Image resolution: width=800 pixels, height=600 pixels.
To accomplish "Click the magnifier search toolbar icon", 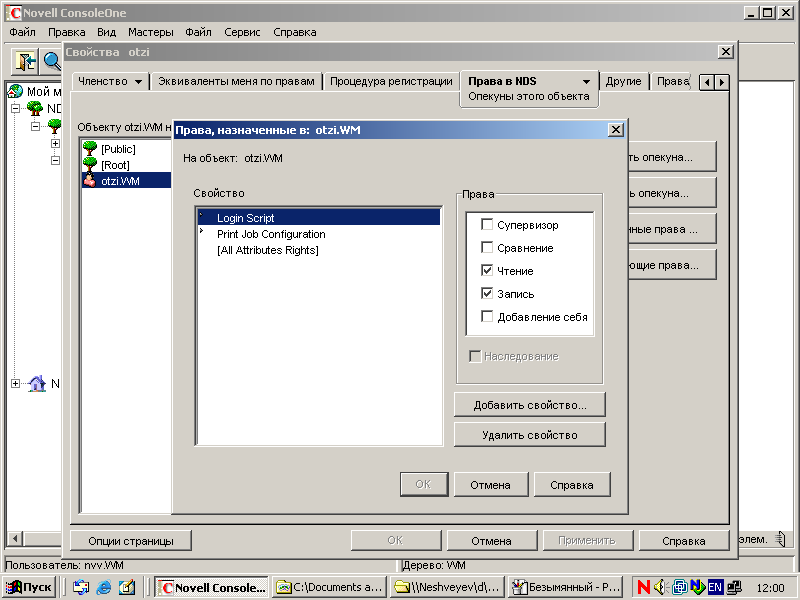I will 52,62.
